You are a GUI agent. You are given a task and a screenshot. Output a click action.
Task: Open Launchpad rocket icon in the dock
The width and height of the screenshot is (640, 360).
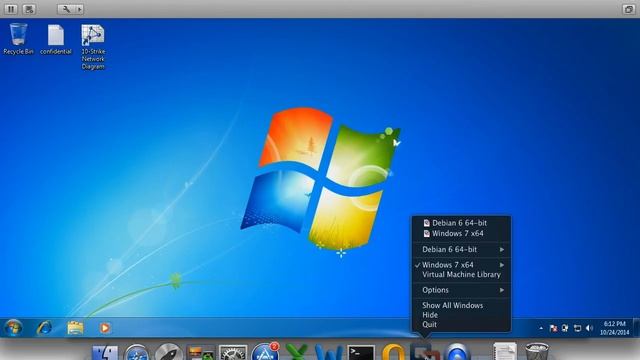pos(169,352)
